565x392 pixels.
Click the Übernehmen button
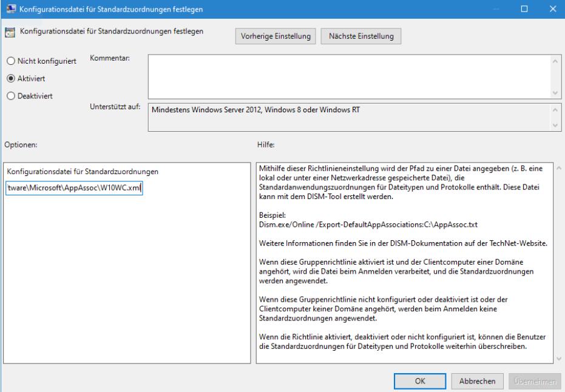(534, 382)
